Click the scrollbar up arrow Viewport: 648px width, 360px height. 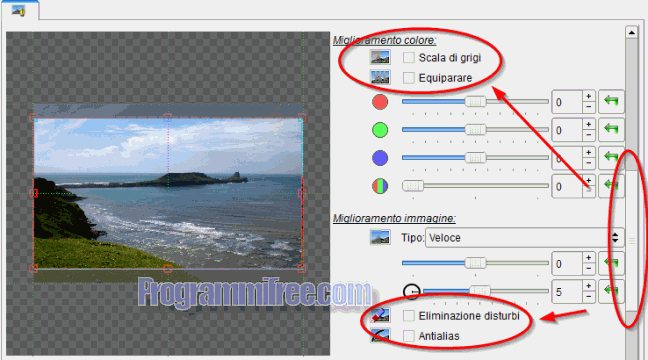click(x=631, y=32)
